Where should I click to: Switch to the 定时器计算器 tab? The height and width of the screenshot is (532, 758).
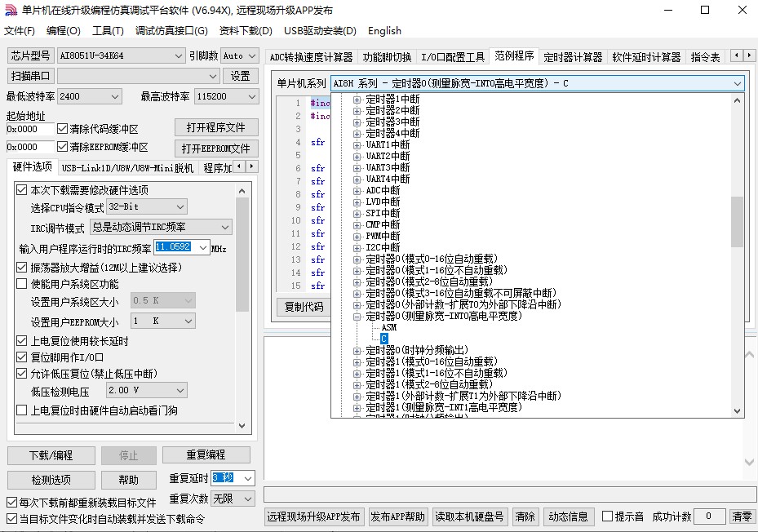tap(572, 57)
